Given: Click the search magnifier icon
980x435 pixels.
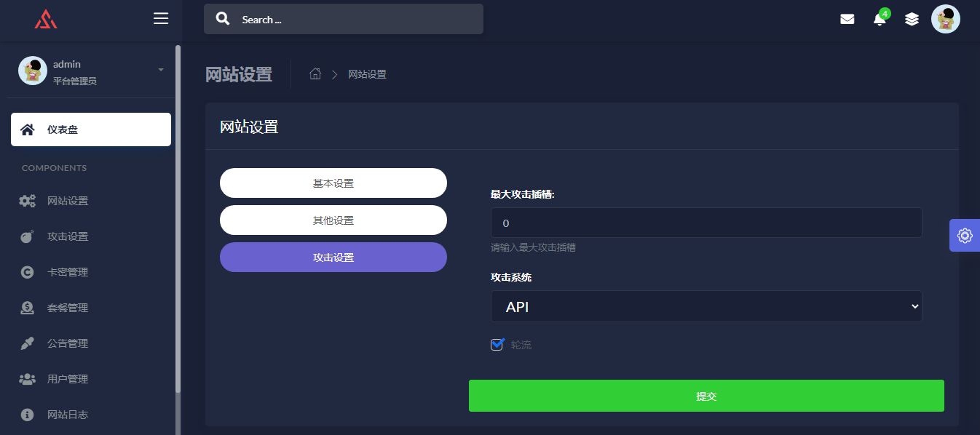Looking at the screenshot, I should [224, 19].
